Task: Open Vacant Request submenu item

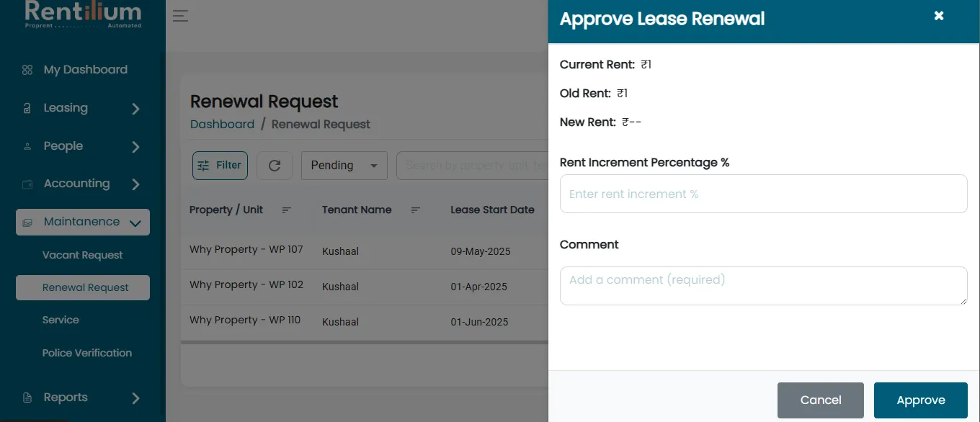Action: pyautogui.click(x=83, y=255)
